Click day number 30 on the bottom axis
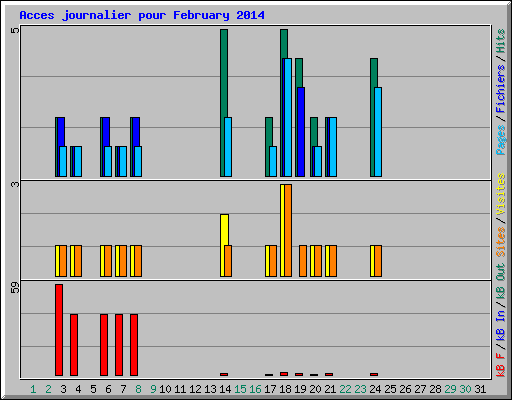 tap(465, 389)
